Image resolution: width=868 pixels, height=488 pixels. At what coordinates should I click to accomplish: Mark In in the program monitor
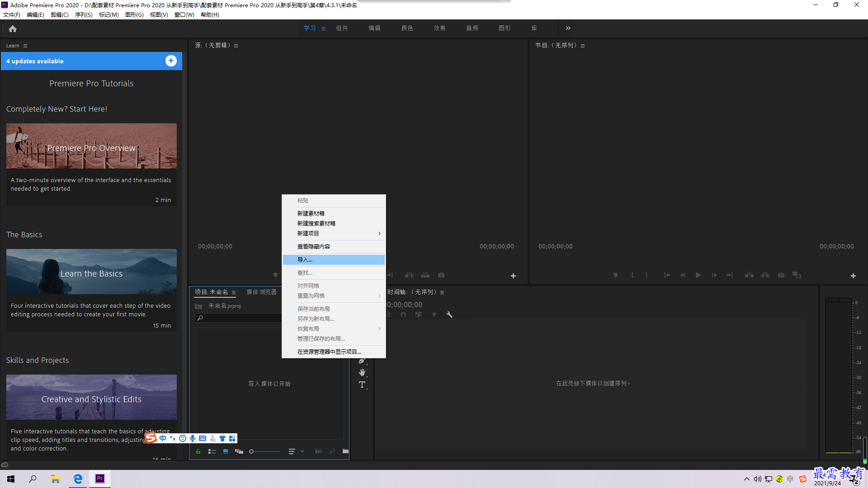coord(632,275)
